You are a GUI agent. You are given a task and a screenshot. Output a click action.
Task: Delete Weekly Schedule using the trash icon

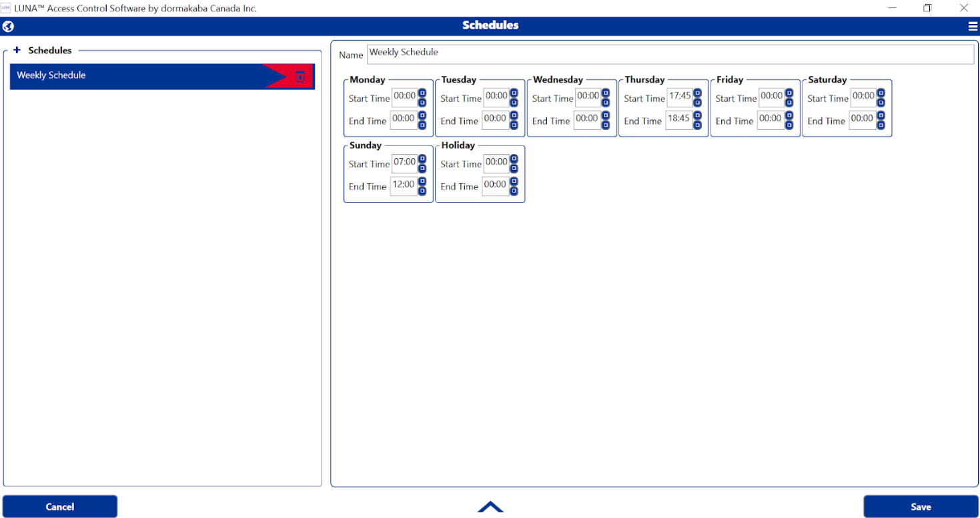point(300,77)
